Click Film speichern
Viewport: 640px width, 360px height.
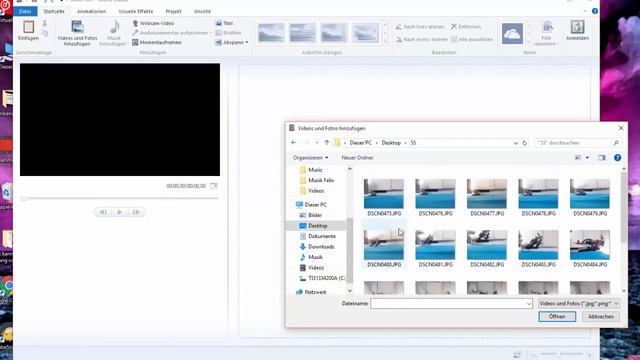tap(547, 33)
